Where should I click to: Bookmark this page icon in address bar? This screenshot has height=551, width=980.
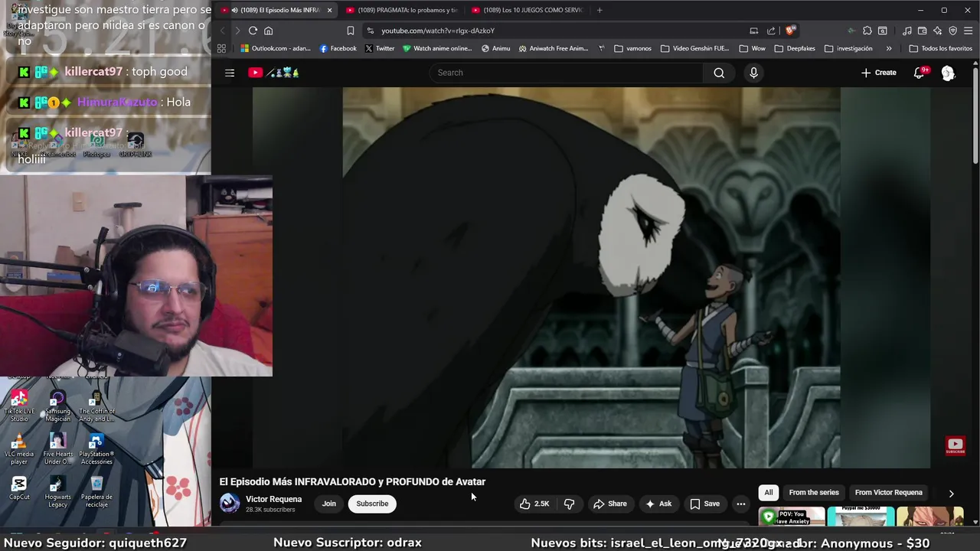pos(350,31)
